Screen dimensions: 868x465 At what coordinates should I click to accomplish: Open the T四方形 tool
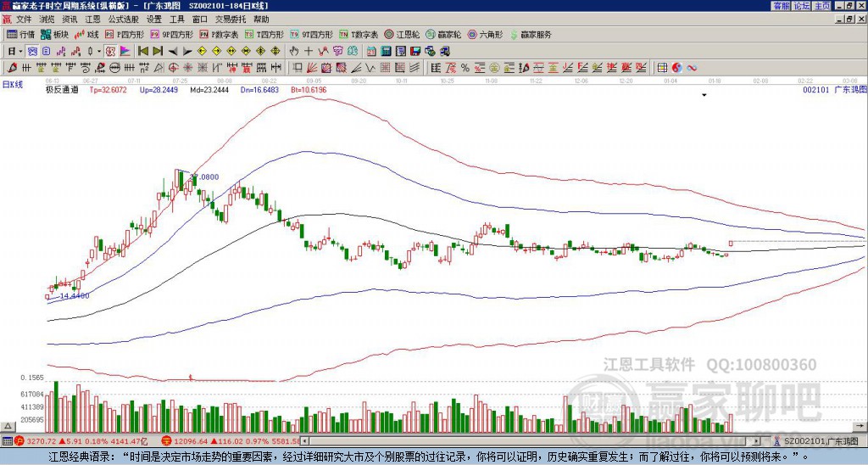[264, 34]
